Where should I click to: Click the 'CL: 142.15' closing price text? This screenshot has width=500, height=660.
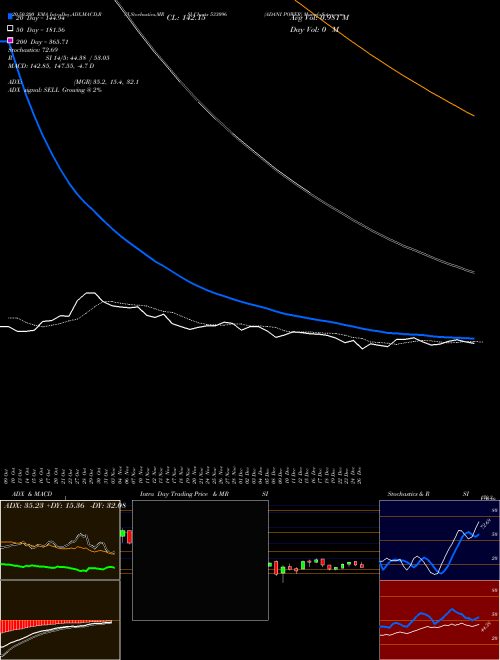pos(186,18)
